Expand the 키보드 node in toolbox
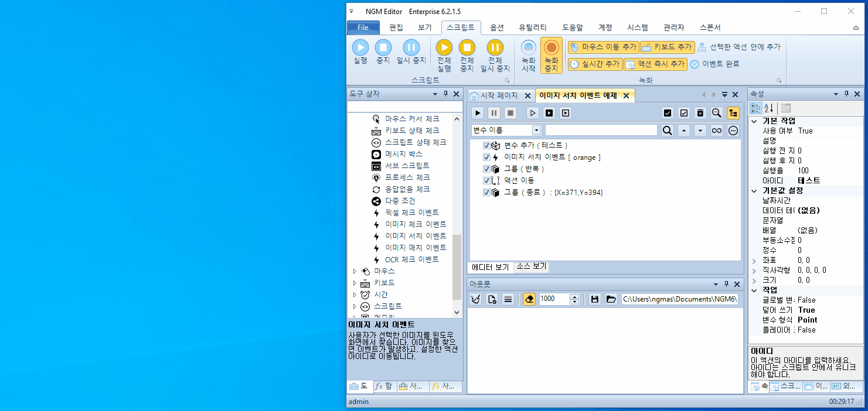The image size is (868, 411). pos(355,283)
